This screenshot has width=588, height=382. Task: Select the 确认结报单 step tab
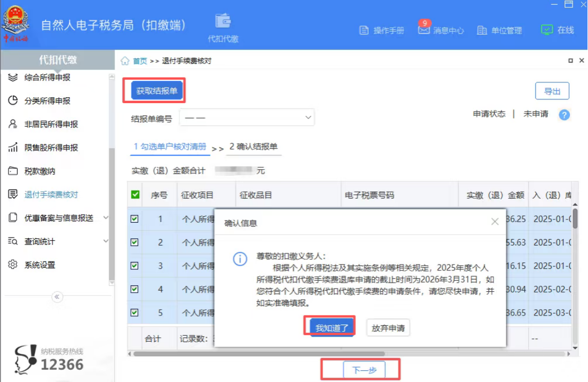click(254, 148)
